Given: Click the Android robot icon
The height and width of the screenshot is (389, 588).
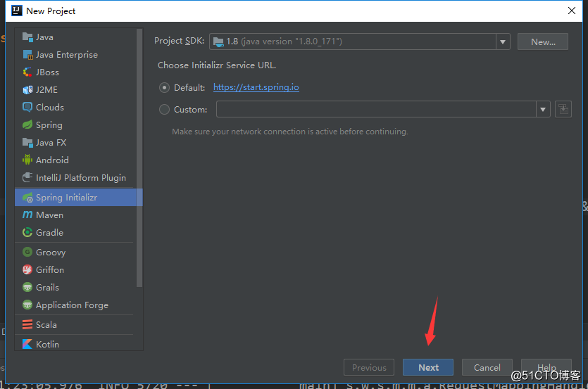Looking at the screenshot, I should 27,160.
